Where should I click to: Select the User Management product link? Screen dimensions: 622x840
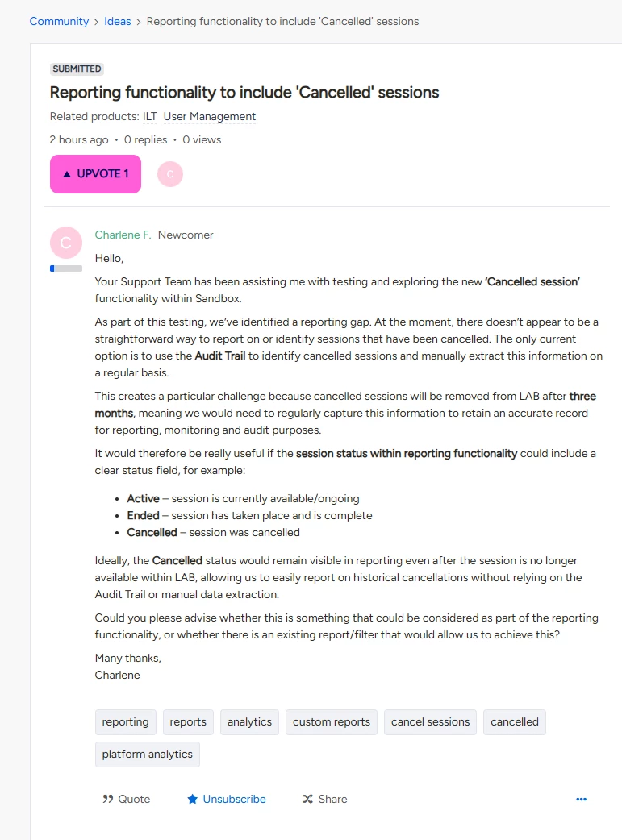click(x=210, y=116)
